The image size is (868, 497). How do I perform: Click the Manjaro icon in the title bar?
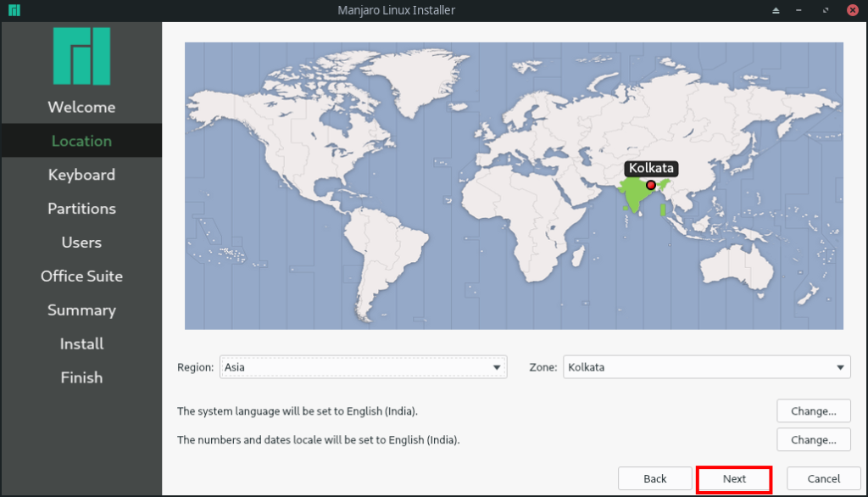click(x=14, y=10)
